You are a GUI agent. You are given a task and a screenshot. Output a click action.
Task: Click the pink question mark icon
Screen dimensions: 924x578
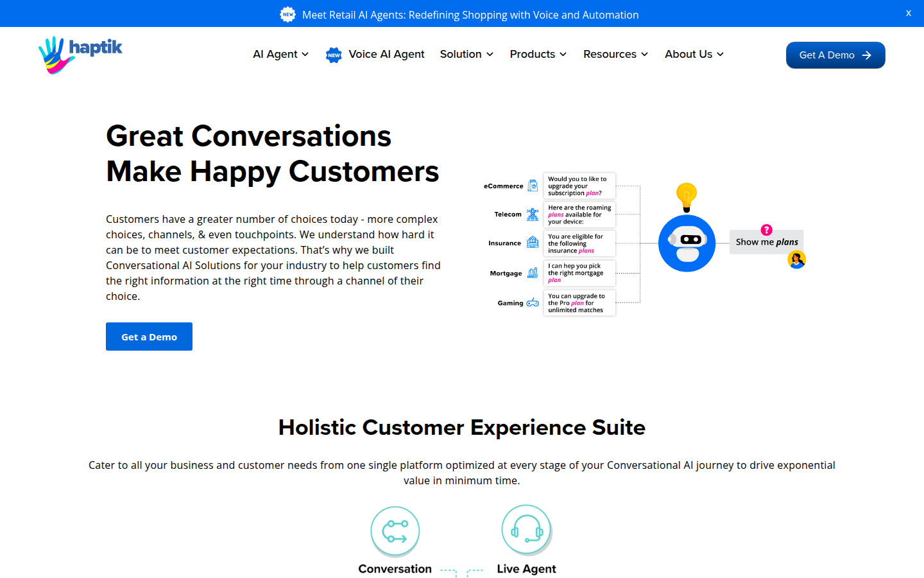coord(766,230)
